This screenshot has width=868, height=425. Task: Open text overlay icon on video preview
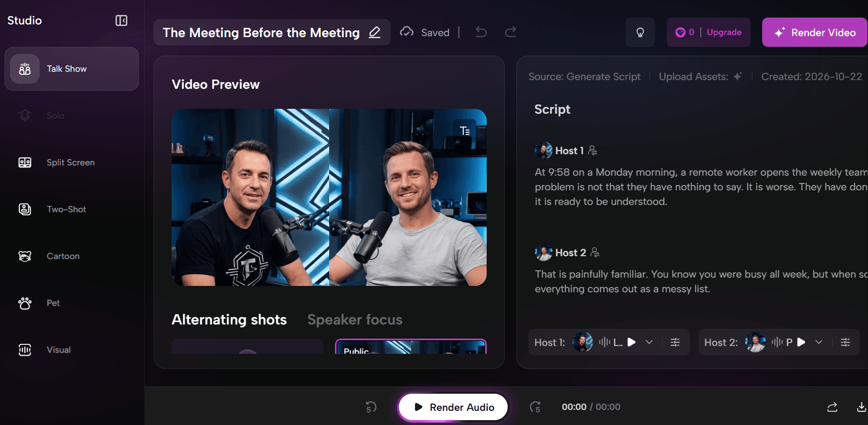[465, 131]
